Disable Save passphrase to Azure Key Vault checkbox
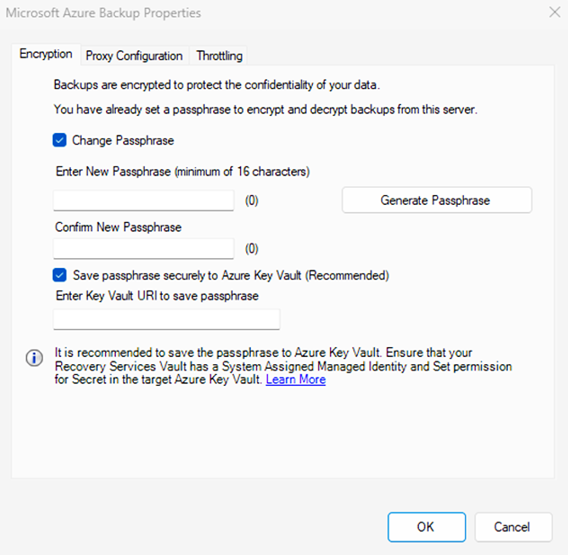This screenshot has width=568, height=555. 59,275
